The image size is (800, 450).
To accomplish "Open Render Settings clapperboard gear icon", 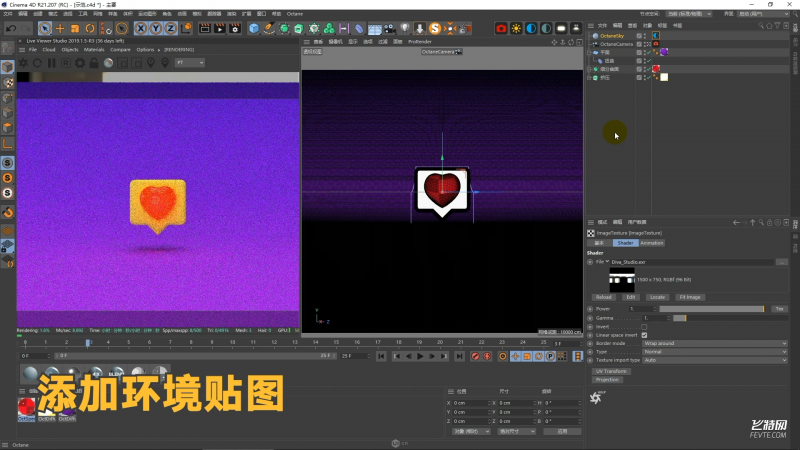I will click(235, 29).
